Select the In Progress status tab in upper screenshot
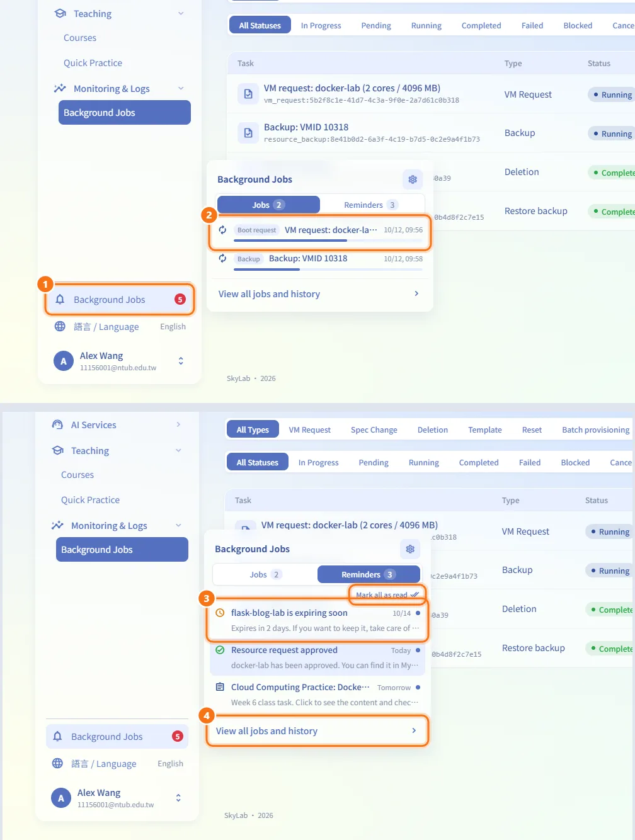The image size is (635, 840). (x=321, y=25)
